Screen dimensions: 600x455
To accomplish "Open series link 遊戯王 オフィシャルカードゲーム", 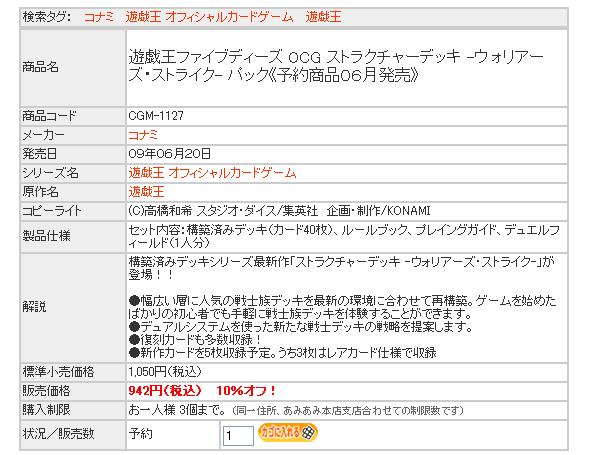I will 212,173.
